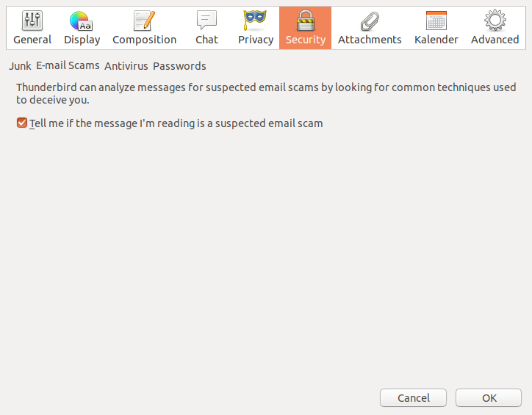
Task: Switch to the Antivirus tab
Action: coord(126,66)
